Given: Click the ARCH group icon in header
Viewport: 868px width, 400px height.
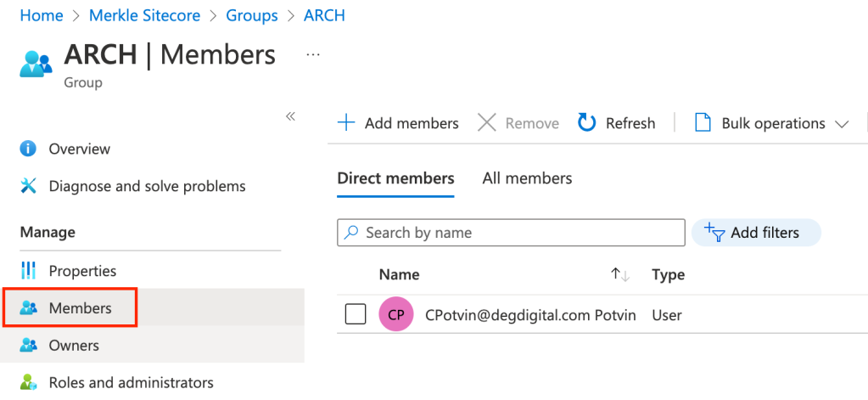Looking at the screenshot, I should [x=36, y=63].
